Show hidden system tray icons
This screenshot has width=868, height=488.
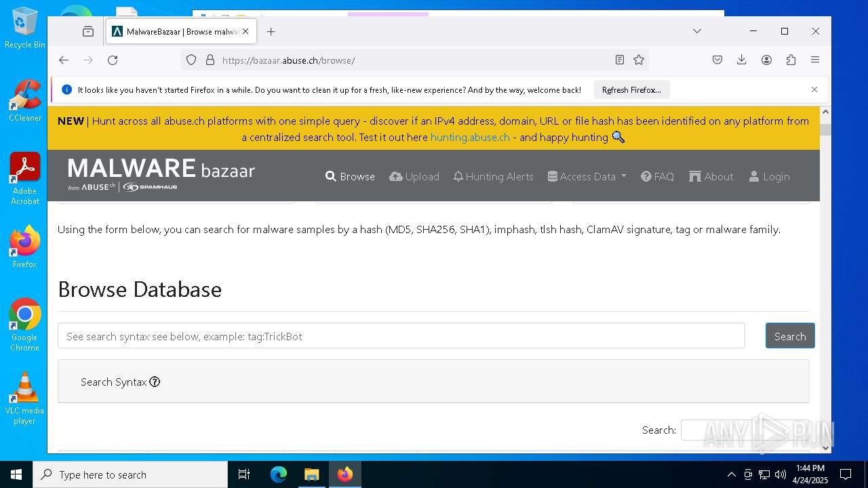click(731, 474)
